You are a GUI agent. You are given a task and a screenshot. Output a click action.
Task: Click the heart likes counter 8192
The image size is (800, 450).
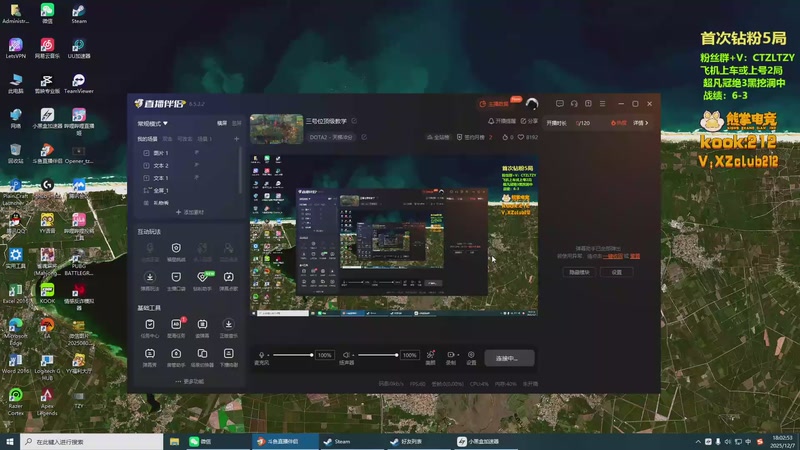(528, 137)
